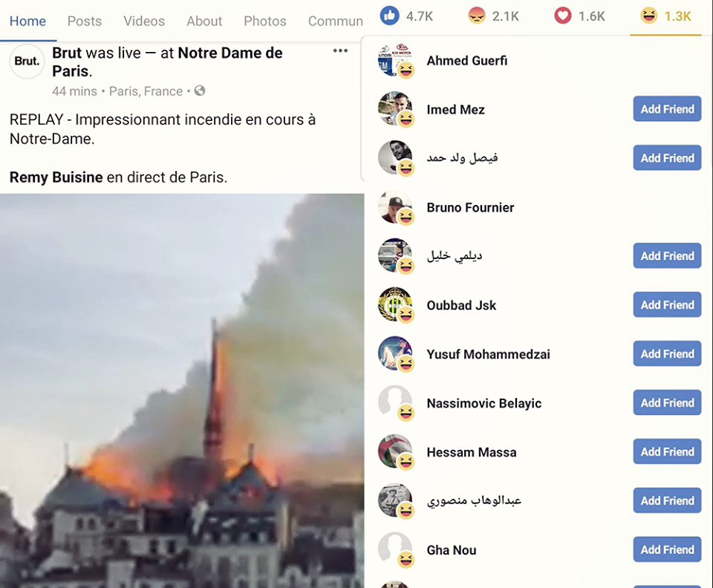This screenshot has height=588, width=713.
Task: Filter reactions by Angry face icon
Action: (477, 16)
